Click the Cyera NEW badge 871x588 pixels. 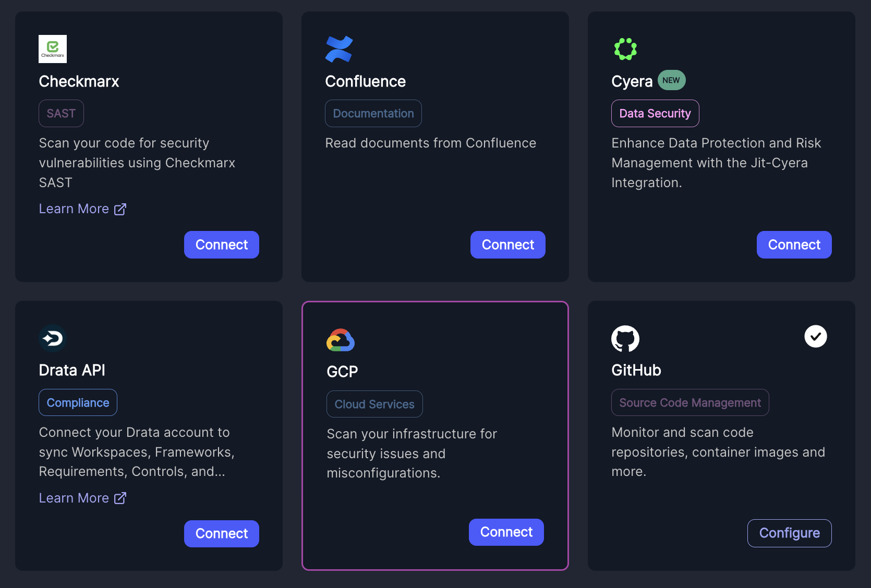671,80
